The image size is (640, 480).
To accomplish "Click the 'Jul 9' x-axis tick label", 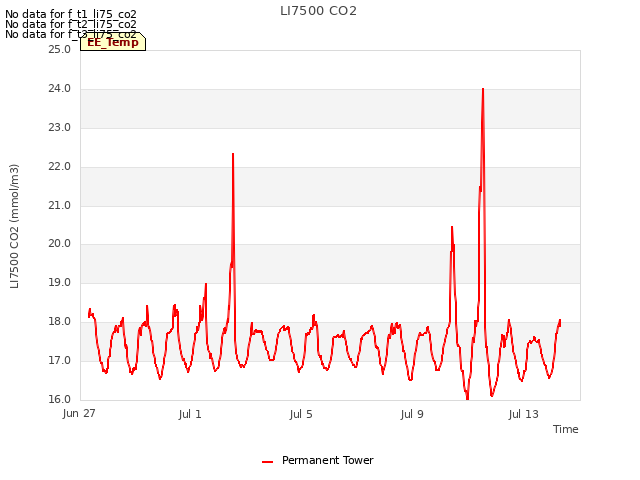I will (412, 414).
